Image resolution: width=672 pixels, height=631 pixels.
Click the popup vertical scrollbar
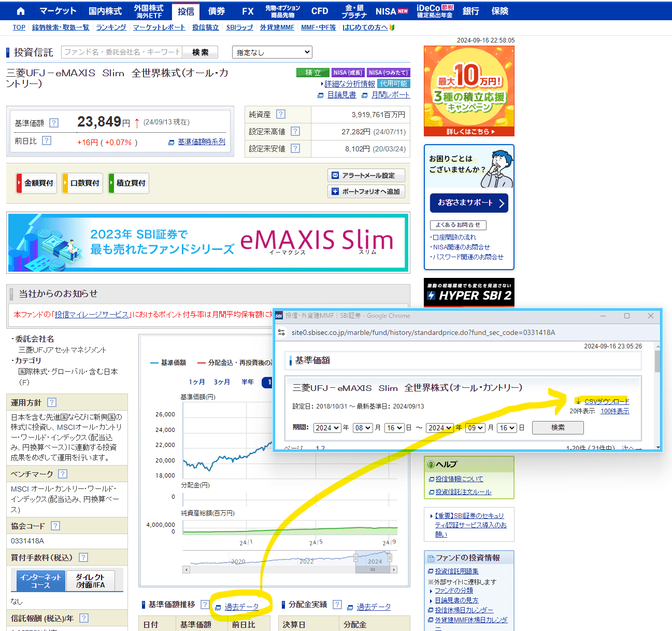pyautogui.click(x=657, y=361)
